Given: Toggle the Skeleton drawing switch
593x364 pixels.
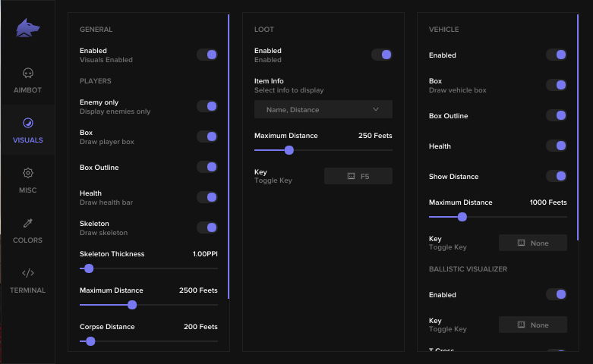Looking at the screenshot, I should click(207, 227).
